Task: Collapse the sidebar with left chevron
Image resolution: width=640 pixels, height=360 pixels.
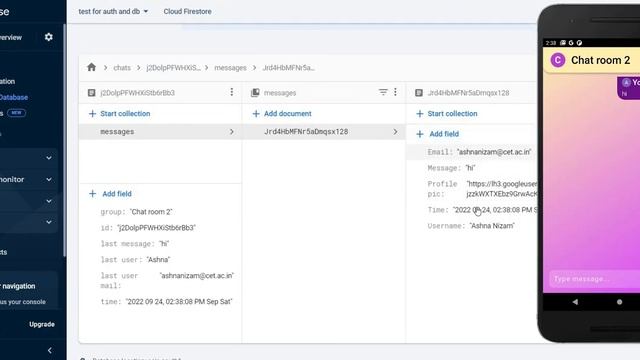Action: pos(49,350)
